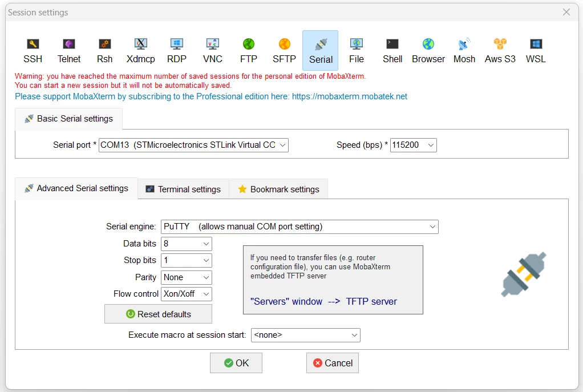The image size is (583, 392).
Task: Expand the Speed (bps) dropdown
Action: click(413, 145)
